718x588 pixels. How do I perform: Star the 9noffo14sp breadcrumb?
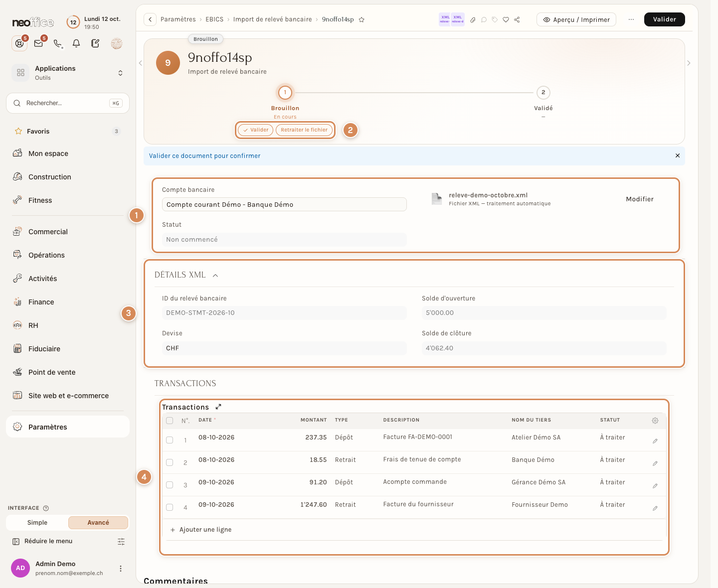(361, 20)
